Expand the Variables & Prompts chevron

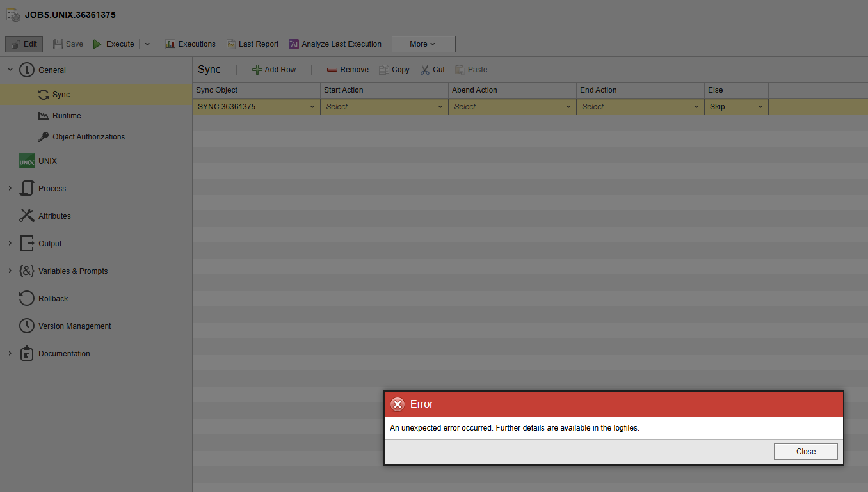point(10,271)
